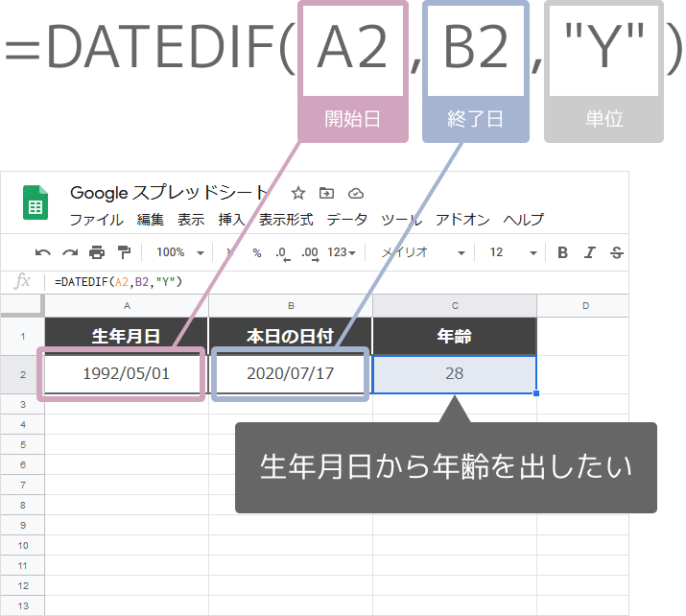Click the undo arrow icon
The height and width of the screenshot is (616, 686).
42,252
